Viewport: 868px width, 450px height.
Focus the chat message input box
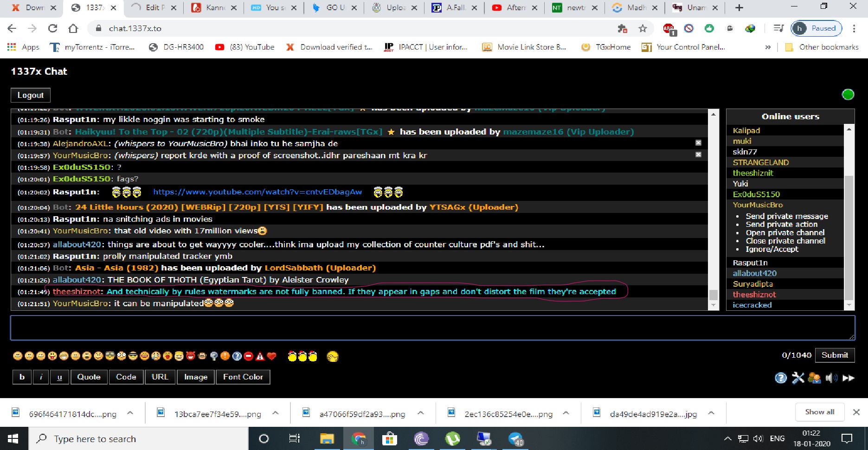pyautogui.click(x=431, y=328)
